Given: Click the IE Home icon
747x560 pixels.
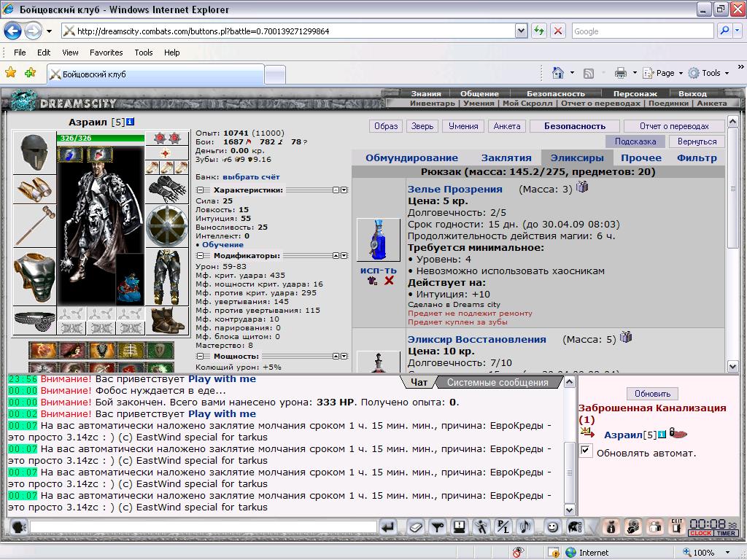Looking at the screenshot, I should pyautogui.click(x=557, y=73).
